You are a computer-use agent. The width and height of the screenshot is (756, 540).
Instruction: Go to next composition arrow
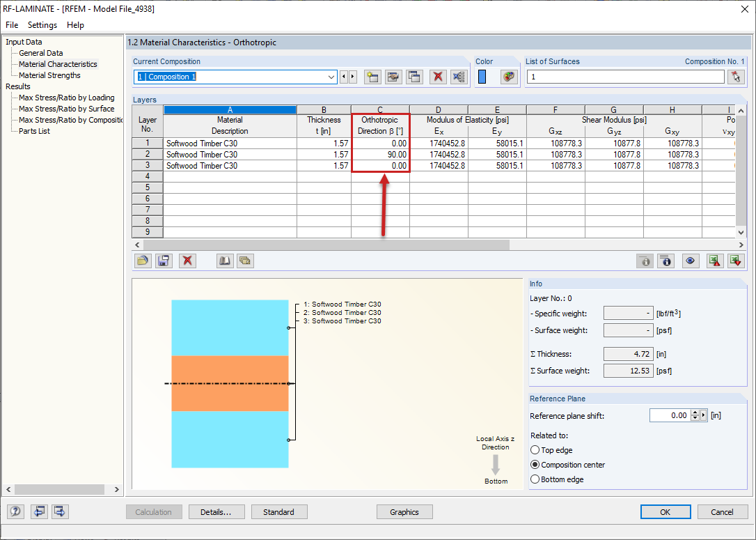(353, 77)
